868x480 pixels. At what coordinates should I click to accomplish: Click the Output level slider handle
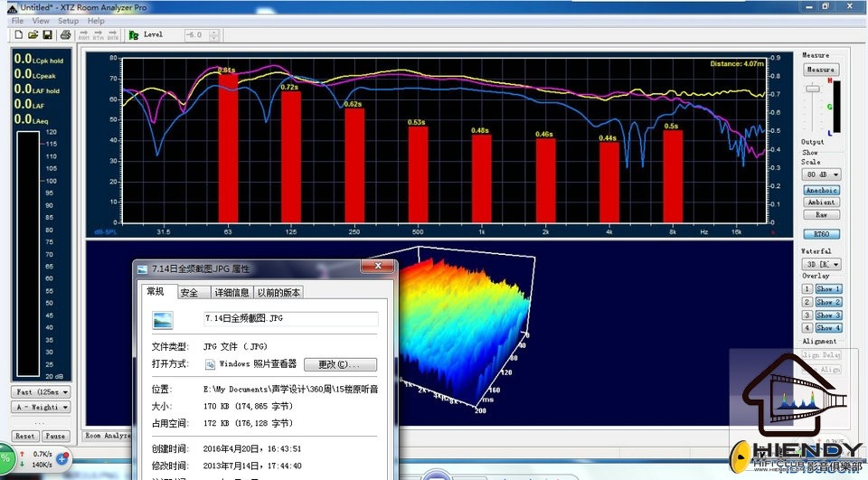(x=813, y=89)
